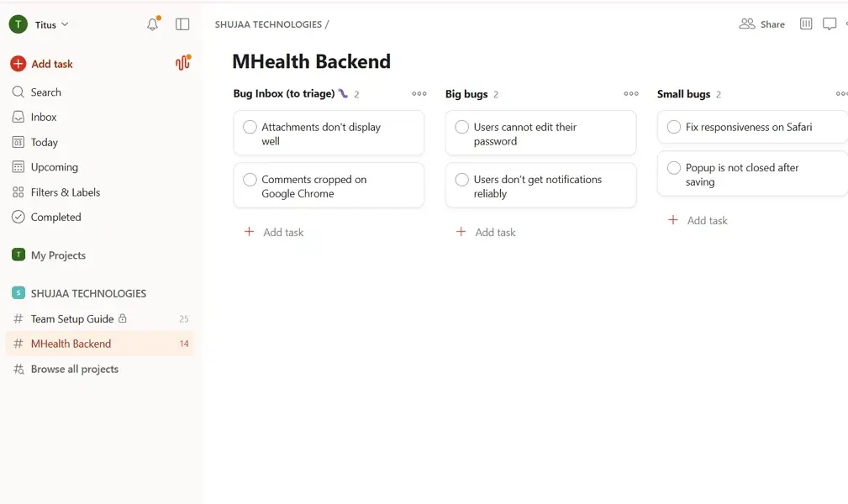Image resolution: width=848 pixels, height=504 pixels.
Task: Open the board view layout icon
Action: [x=805, y=24]
